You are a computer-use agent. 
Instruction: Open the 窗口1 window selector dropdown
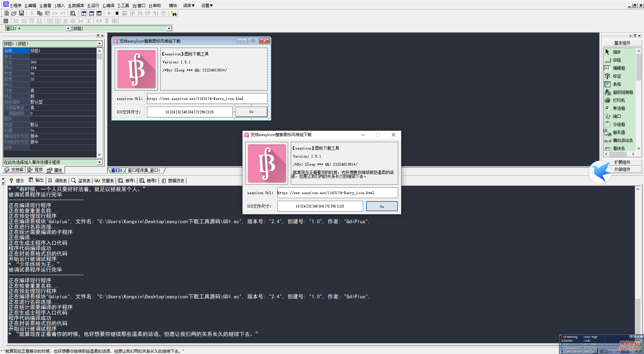(68, 28)
